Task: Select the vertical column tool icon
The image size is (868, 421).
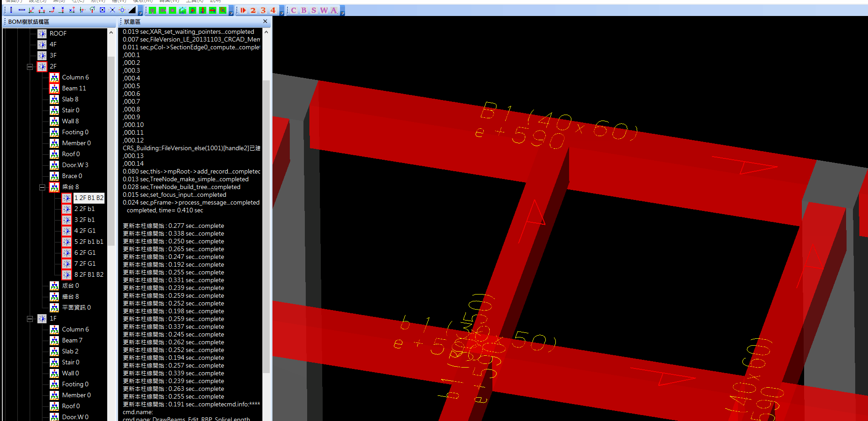Action: (x=11, y=10)
